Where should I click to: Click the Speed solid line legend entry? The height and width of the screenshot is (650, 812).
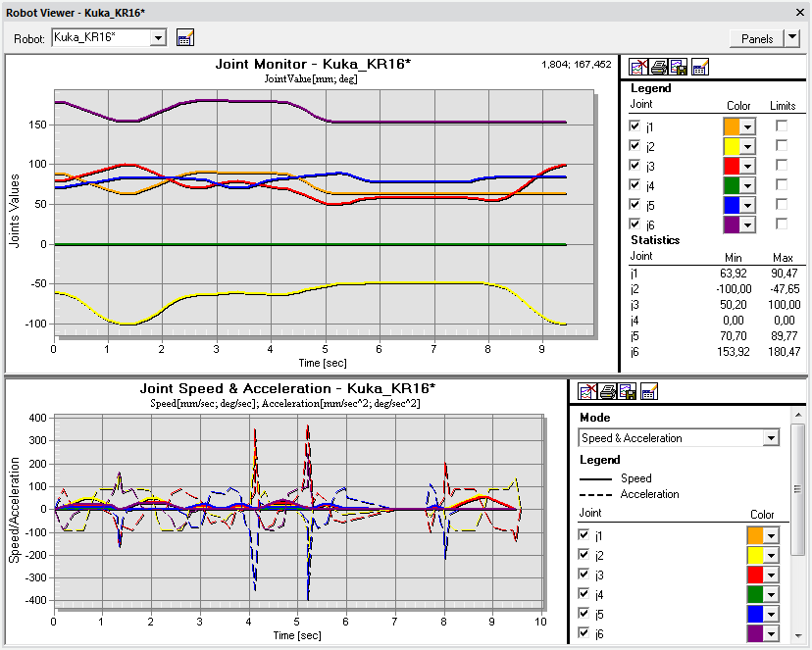615,478
